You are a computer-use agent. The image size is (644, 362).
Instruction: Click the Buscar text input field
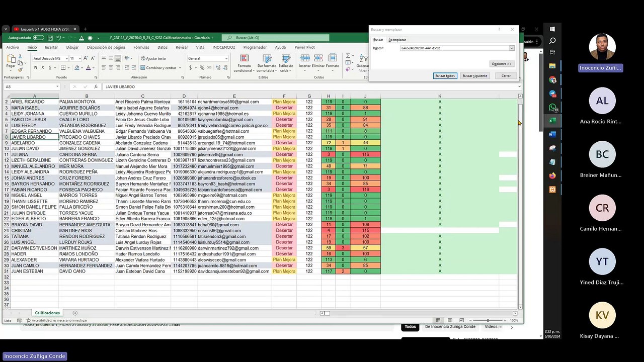pyautogui.click(x=454, y=48)
